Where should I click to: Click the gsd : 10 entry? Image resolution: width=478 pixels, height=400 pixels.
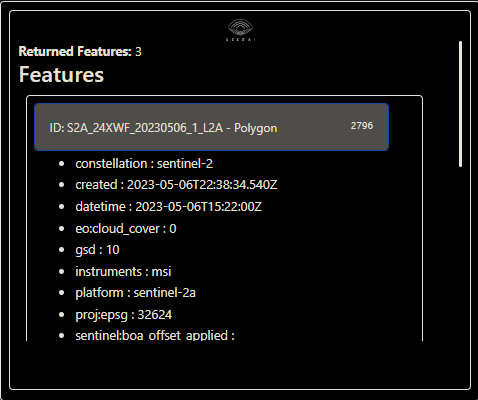(x=97, y=250)
